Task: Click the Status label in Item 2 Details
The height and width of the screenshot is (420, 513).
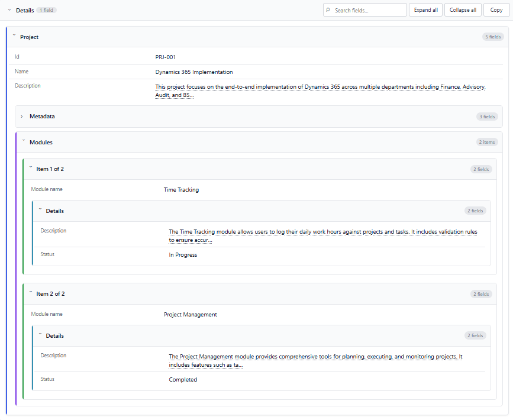Action: click(47, 379)
